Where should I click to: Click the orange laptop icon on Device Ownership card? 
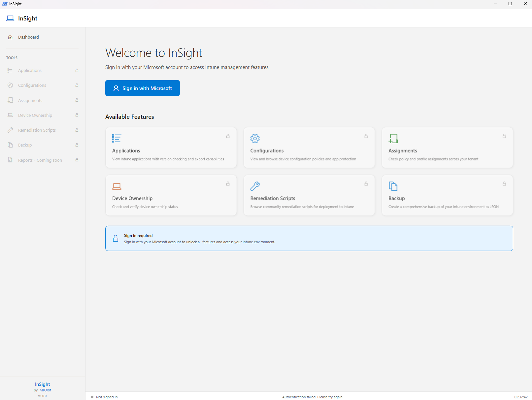point(117,186)
